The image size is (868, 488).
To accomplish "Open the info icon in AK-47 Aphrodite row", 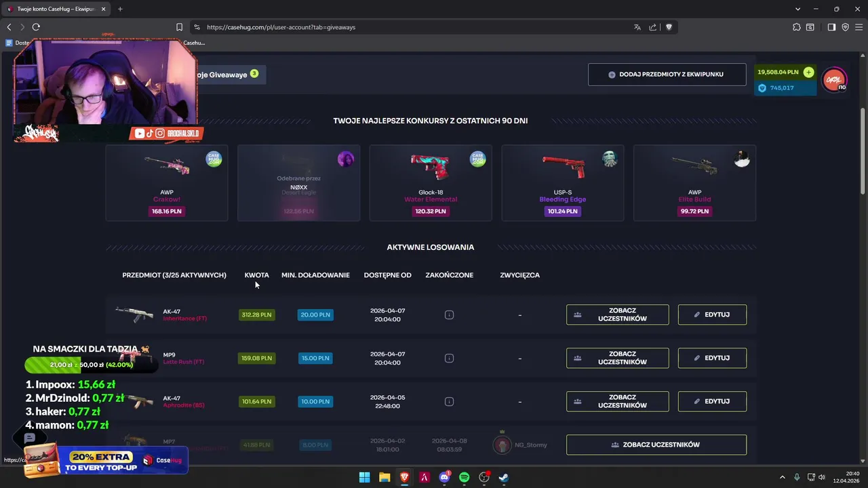I will click(449, 401).
